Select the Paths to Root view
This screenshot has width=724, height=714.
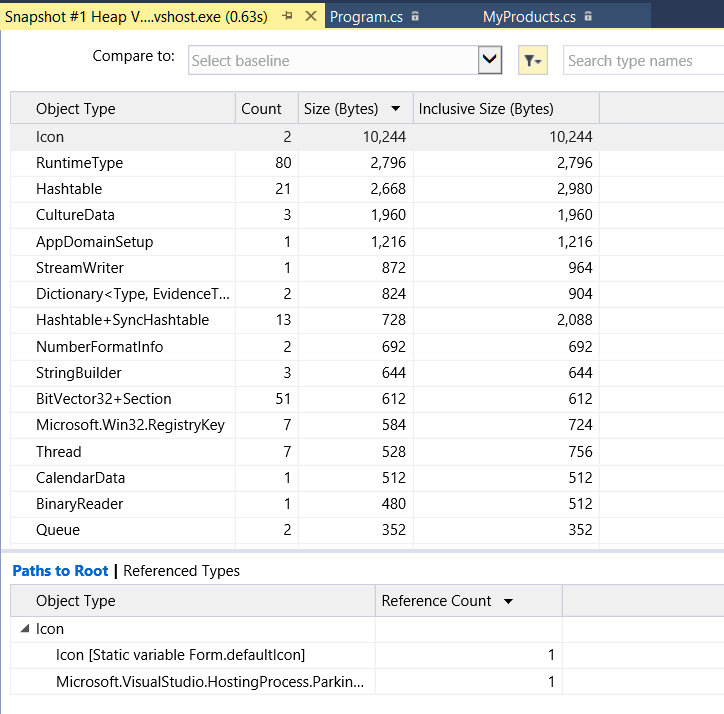[x=60, y=571]
